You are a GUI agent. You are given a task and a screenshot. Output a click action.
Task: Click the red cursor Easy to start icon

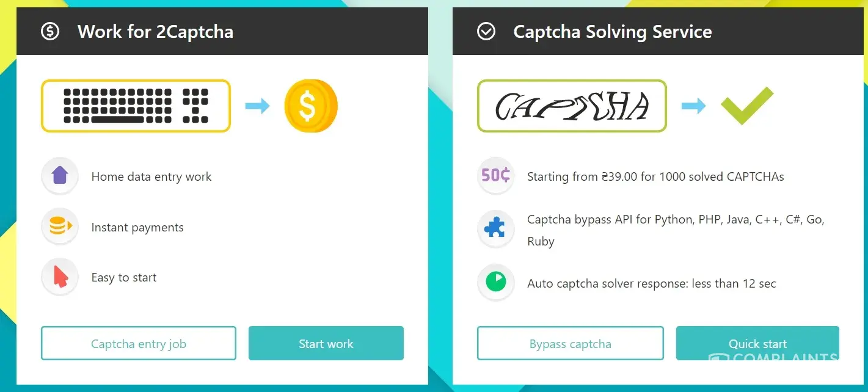tap(60, 277)
